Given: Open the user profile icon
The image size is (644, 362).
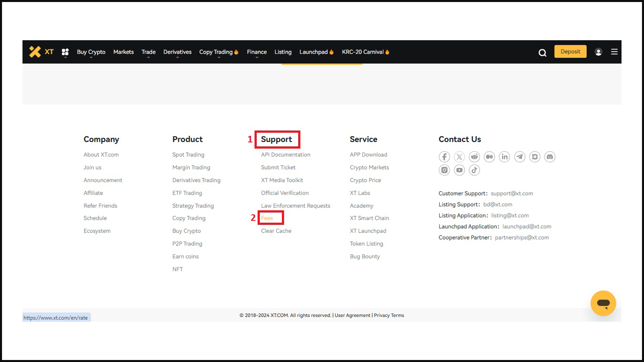Looking at the screenshot, I should [598, 52].
